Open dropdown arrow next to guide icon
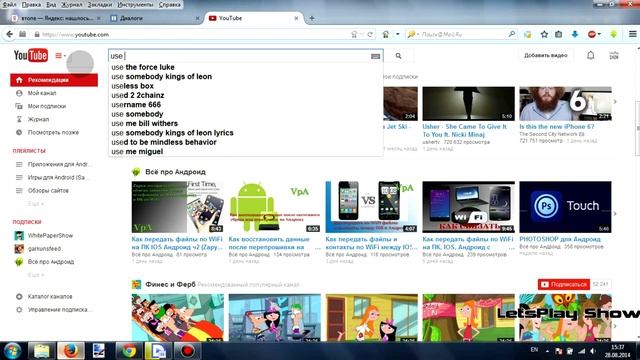The width and height of the screenshot is (640, 360). [x=65, y=56]
